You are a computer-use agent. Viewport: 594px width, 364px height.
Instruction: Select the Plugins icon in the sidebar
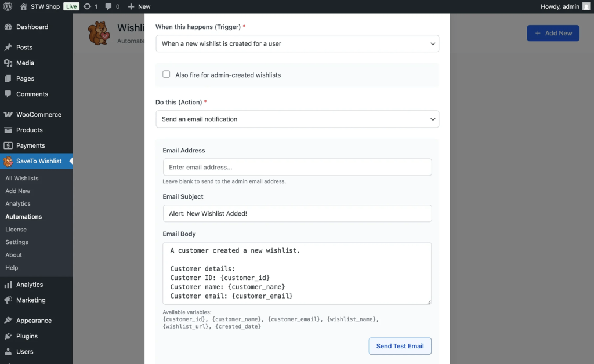tap(8, 336)
